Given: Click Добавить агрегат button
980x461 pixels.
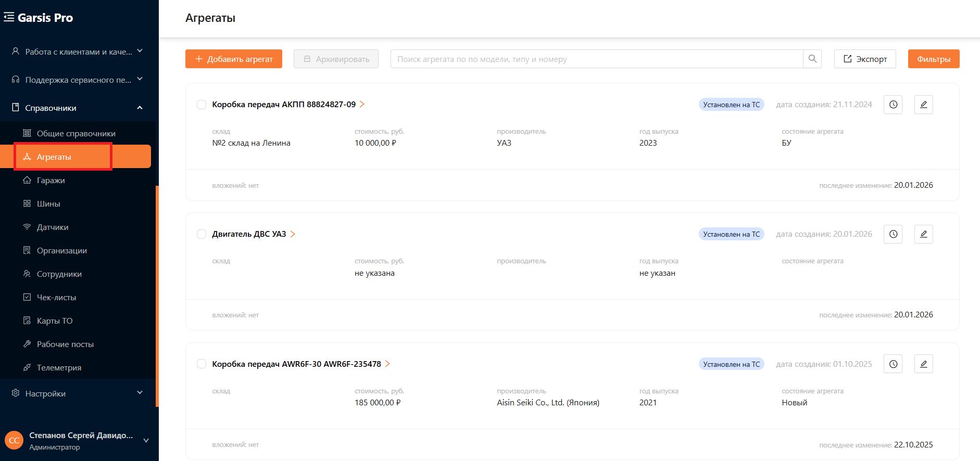Looking at the screenshot, I should 234,59.
